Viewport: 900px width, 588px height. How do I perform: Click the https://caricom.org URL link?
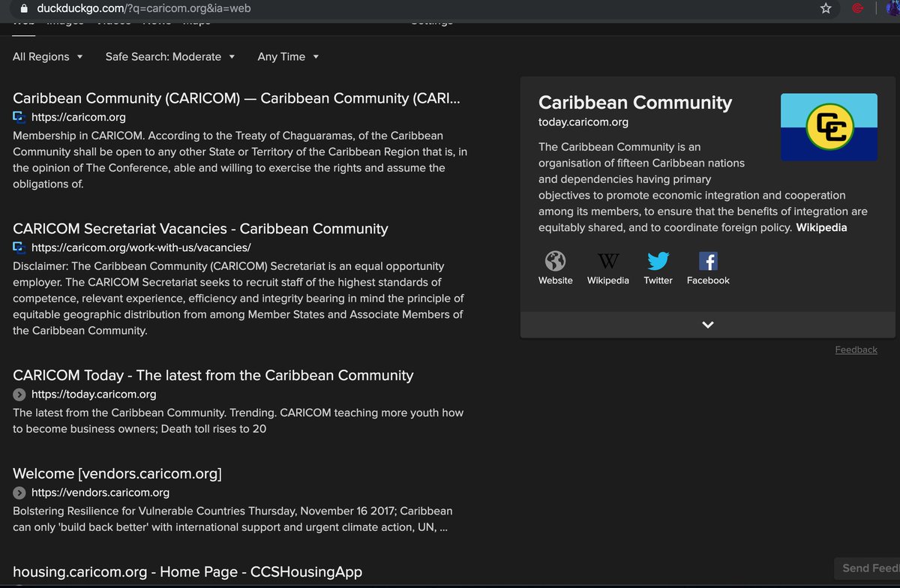[x=79, y=117]
